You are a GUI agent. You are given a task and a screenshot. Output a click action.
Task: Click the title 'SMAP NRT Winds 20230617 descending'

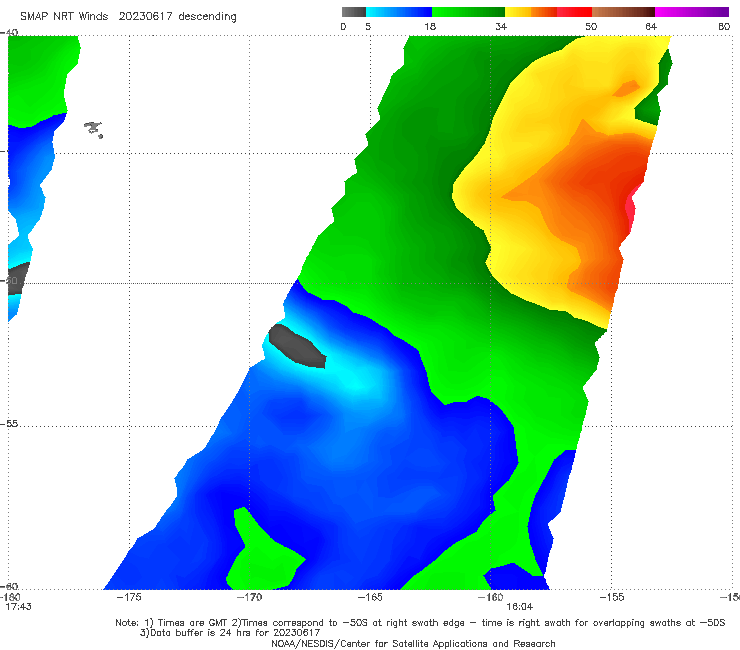pyautogui.click(x=128, y=17)
